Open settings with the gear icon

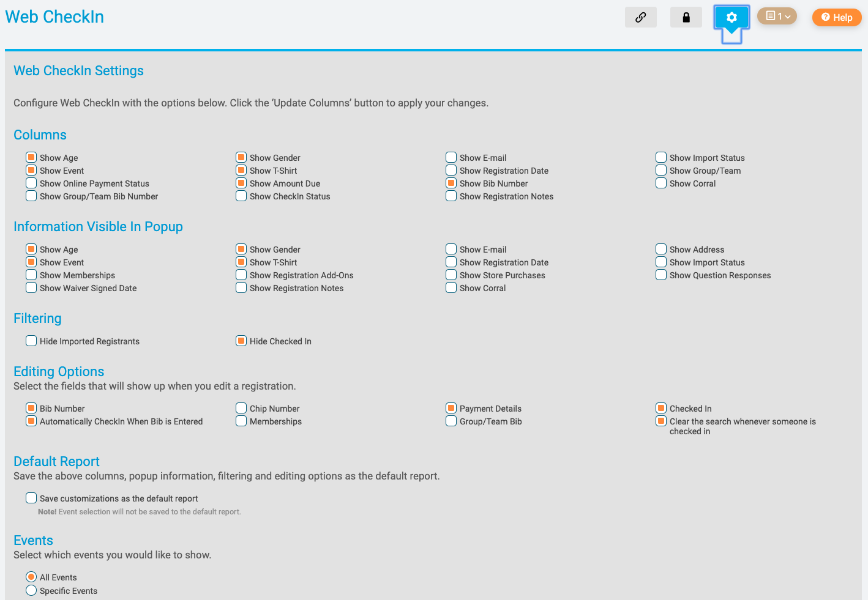click(731, 17)
